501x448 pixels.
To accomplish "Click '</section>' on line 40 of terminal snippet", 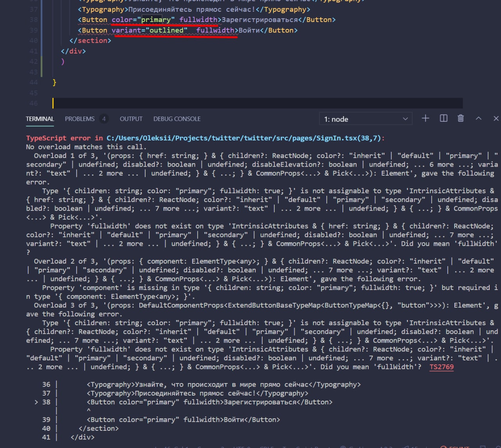I will point(99,428).
